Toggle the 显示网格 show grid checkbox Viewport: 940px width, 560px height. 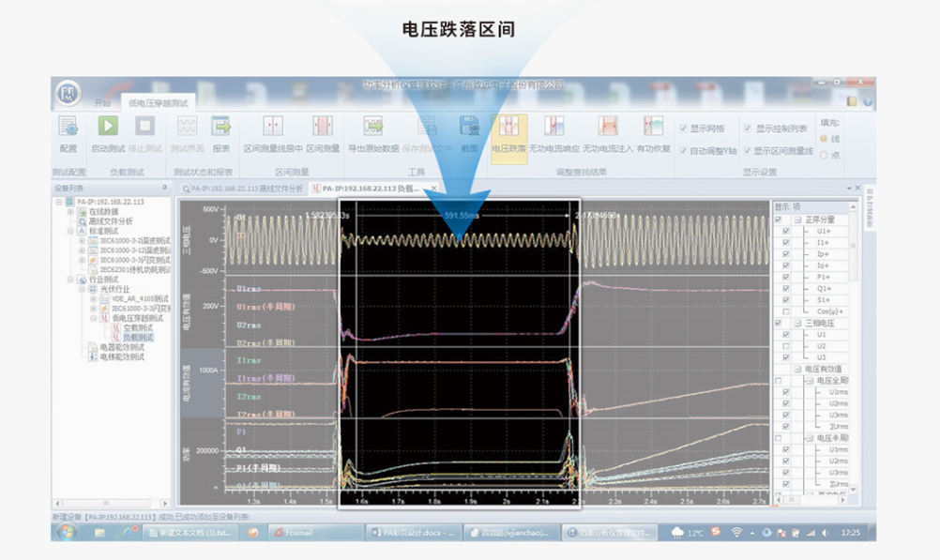coord(684,129)
